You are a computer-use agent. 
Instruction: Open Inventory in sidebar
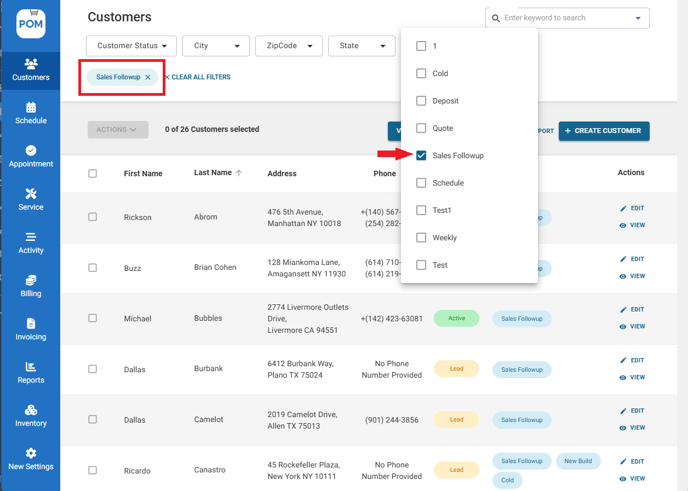pyautogui.click(x=30, y=416)
